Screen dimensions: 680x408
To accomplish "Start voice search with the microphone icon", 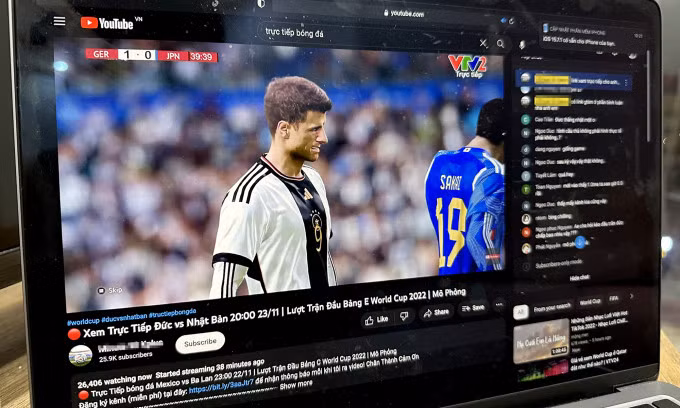I will click(522, 44).
